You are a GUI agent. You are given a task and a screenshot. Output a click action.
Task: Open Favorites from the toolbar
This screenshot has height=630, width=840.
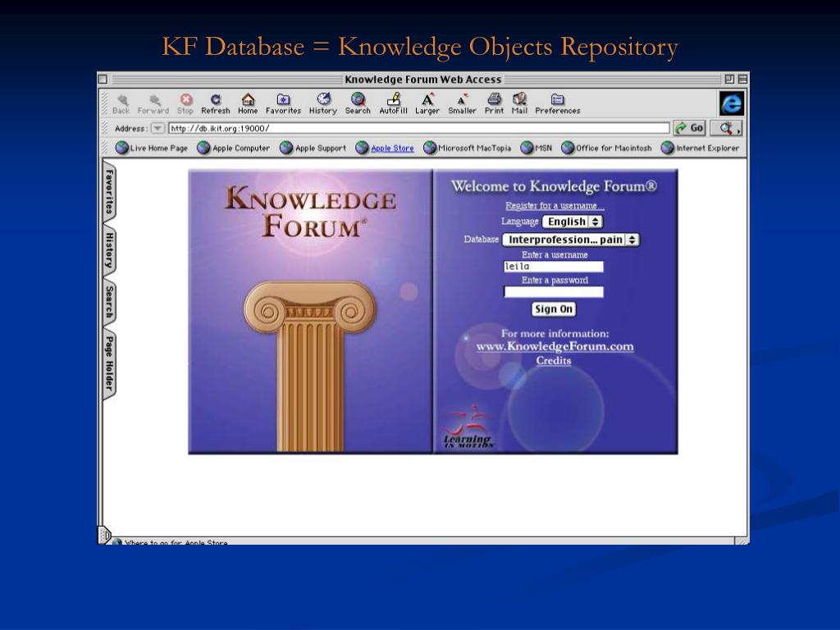(x=283, y=104)
